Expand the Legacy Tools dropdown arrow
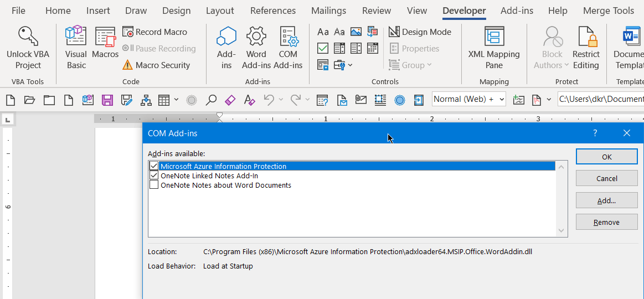This screenshot has height=299, width=644. click(x=350, y=65)
